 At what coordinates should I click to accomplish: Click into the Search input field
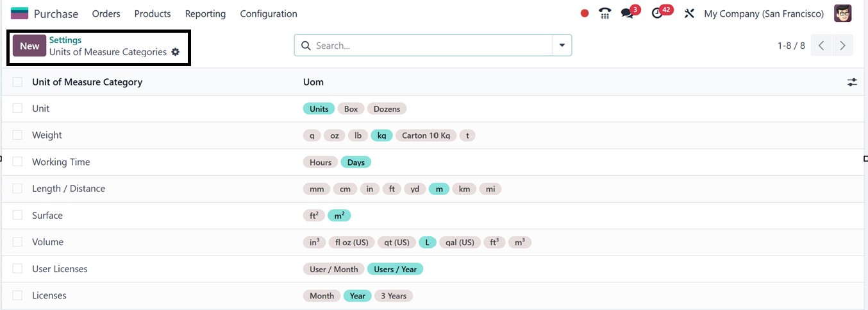[x=430, y=46]
